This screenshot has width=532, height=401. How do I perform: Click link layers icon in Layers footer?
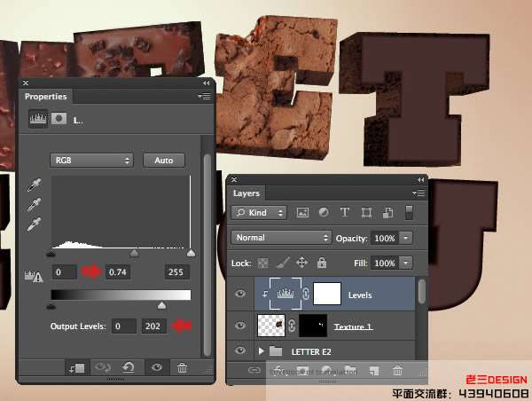254,371
